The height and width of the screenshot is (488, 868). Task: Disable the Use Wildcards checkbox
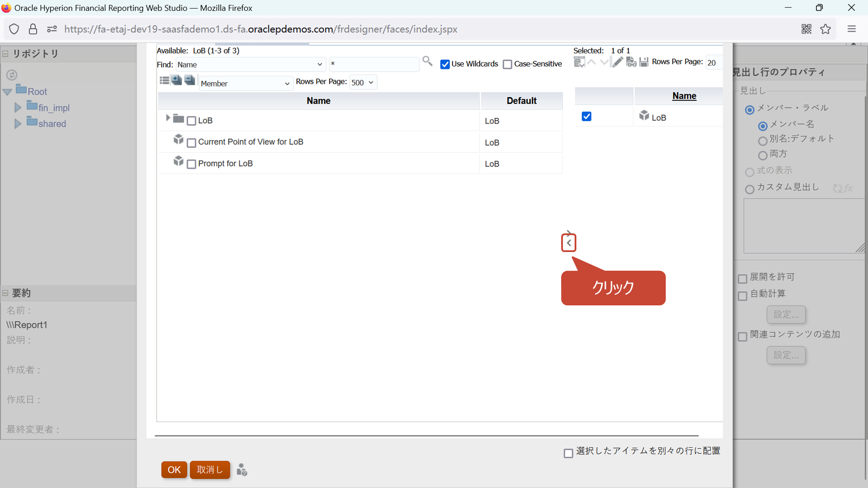(x=445, y=64)
